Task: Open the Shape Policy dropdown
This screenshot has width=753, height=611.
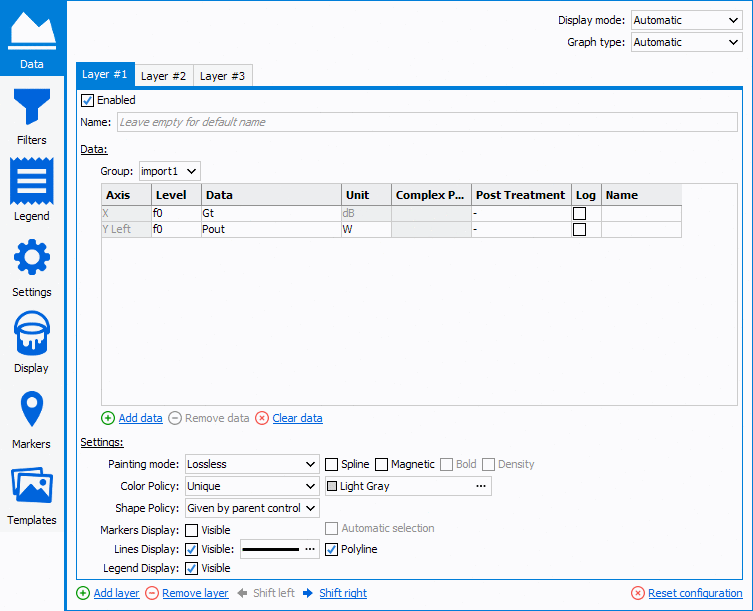Action: click(x=252, y=508)
